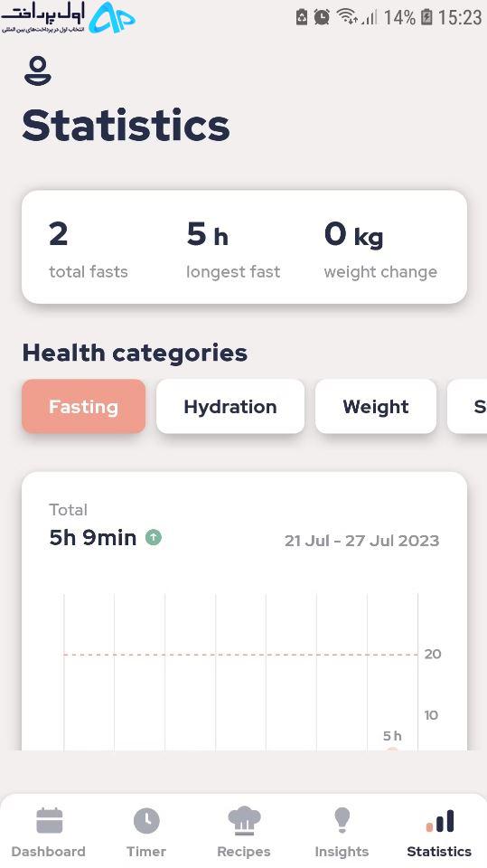Tap the dashed 20-hour goal line
487x868 pixels.
(240, 655)
